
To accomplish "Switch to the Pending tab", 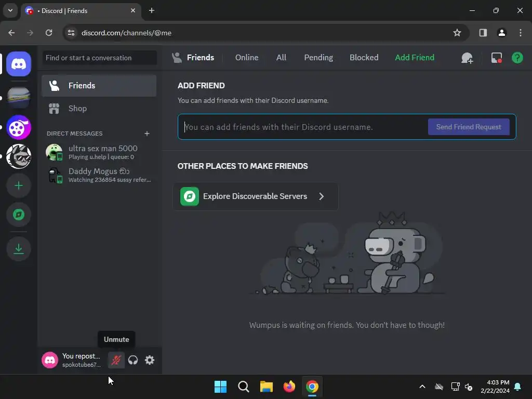I will coord(318,58).
